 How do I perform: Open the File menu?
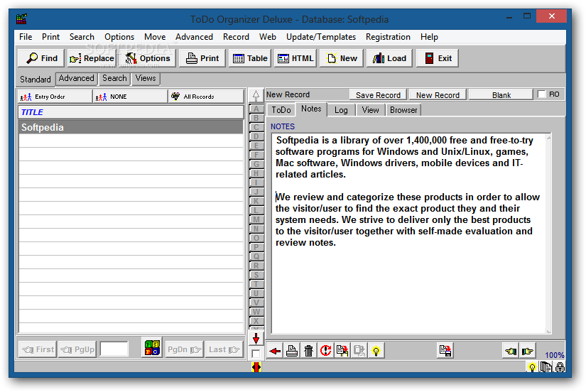pos(26,37)
